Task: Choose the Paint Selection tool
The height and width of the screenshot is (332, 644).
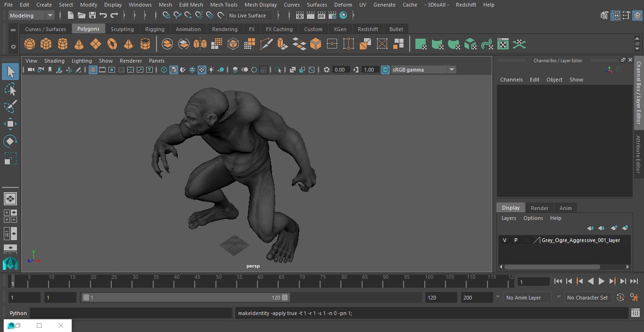Action: [x=10, y=106]
